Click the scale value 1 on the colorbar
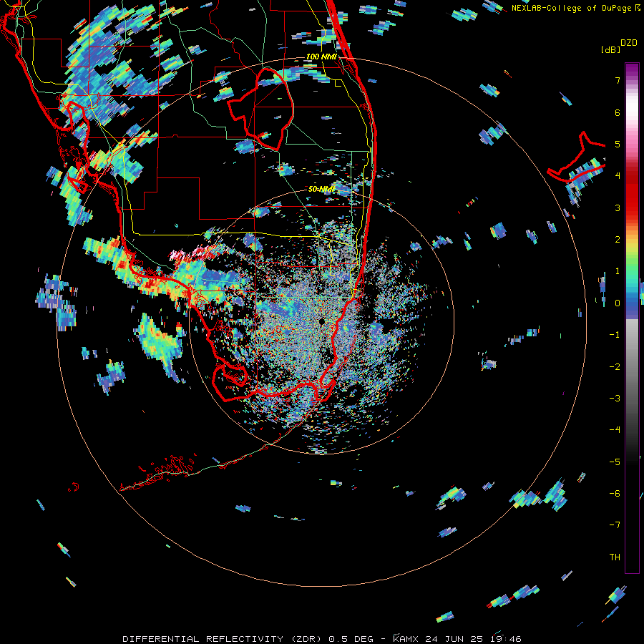The image size is (644, 644). pos(618,271)
